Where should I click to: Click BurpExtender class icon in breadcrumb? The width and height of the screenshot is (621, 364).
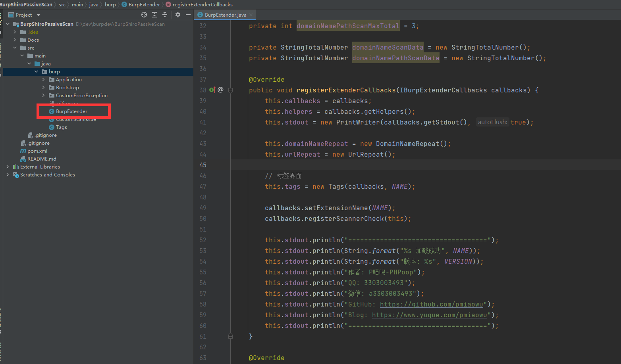point(124,4)
